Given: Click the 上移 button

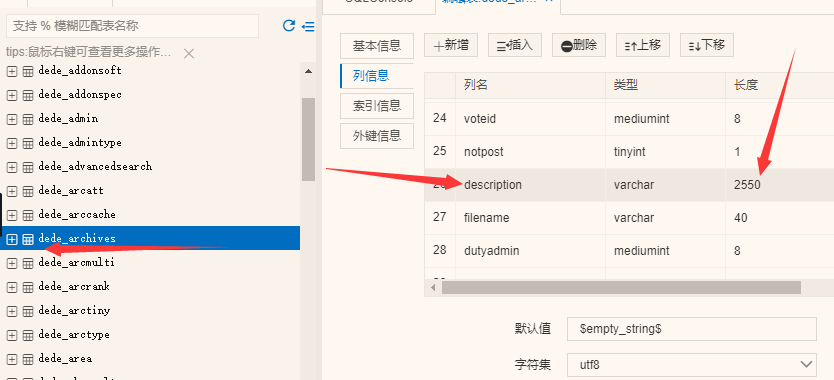Looking at the screenshot, I should (x=643, y=45).
